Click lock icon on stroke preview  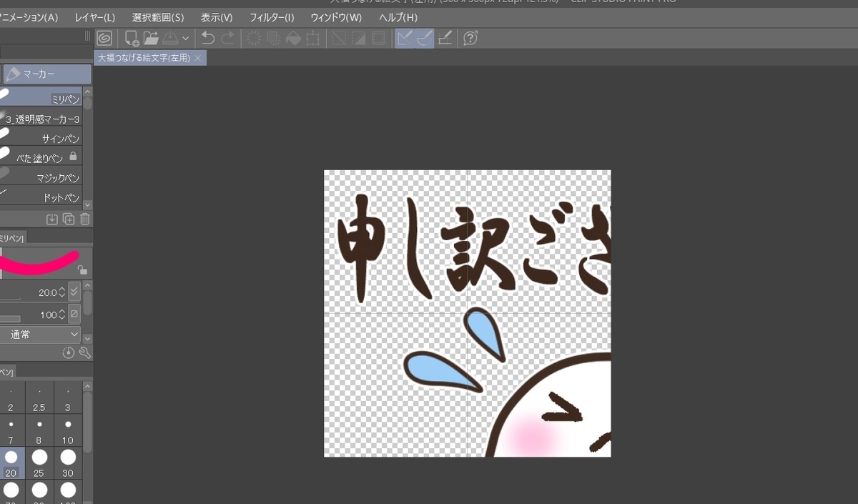coord(83,270)
